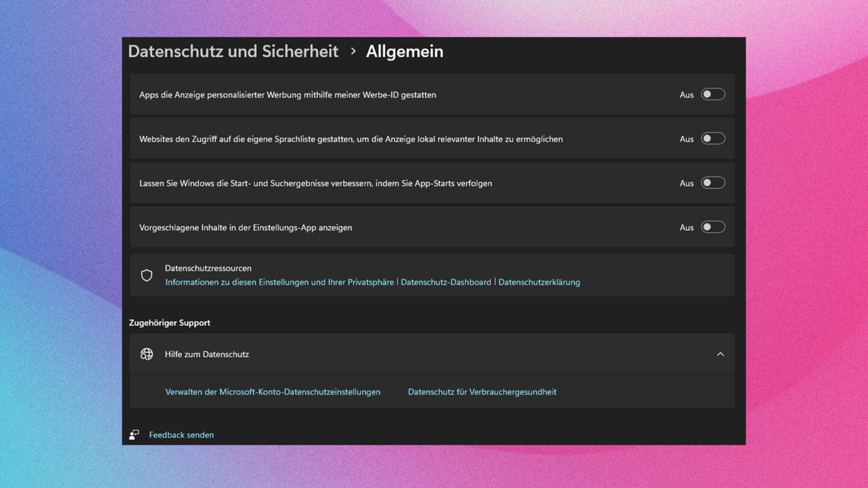Click the shield icon beside Datenschutzressourcen
The height and width of the screenshot is (488, 868).
[146, 275]
